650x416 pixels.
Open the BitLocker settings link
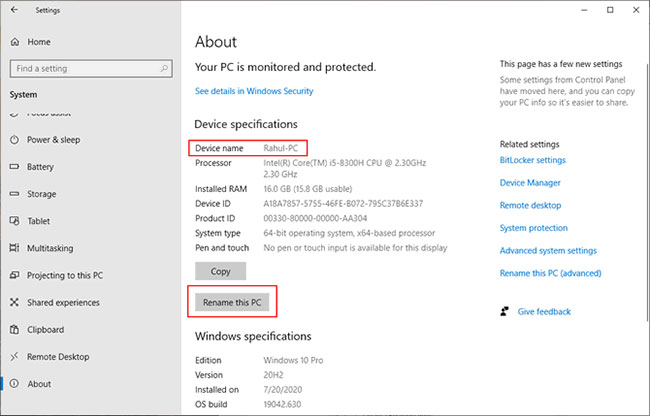[532, 160]
